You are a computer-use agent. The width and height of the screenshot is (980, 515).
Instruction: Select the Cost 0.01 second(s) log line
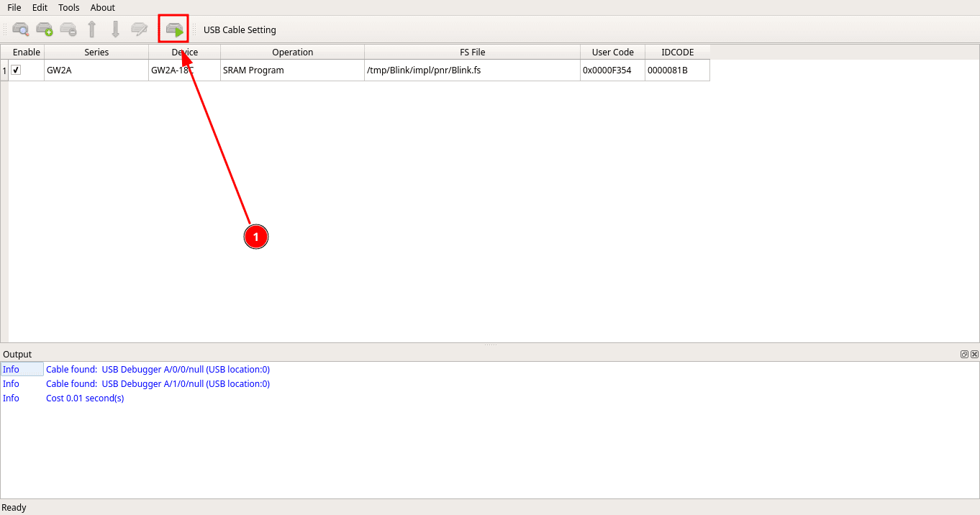click(x=85, y=398)
